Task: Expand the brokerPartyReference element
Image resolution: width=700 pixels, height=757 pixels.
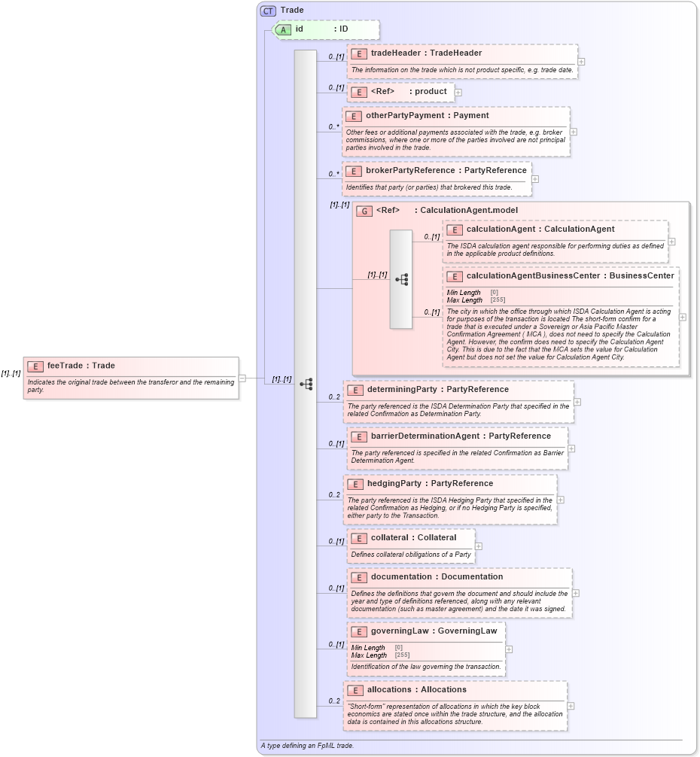Action: [535, 178]
